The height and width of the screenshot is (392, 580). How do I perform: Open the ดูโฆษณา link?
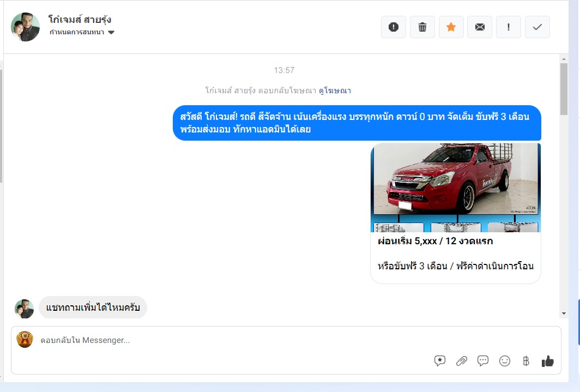335,91
